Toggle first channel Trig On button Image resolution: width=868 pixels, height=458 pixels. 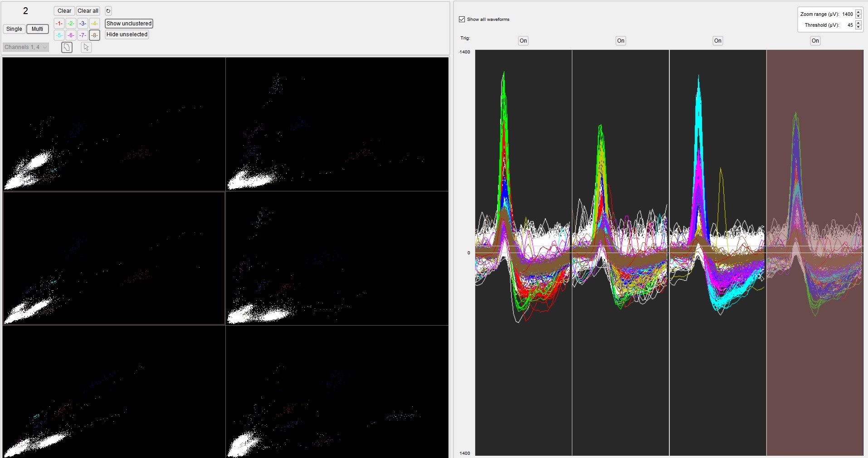pyautogui.click(x=523, y=41)
